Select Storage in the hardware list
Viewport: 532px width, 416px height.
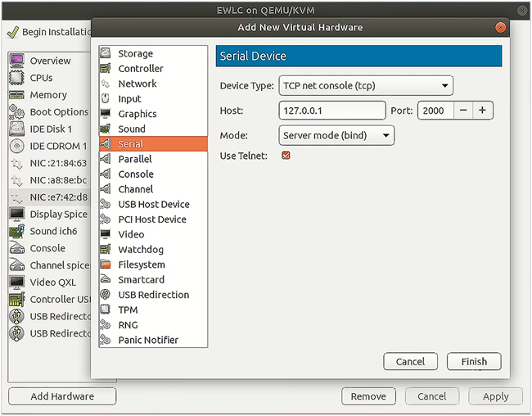[x=153, y=53]
